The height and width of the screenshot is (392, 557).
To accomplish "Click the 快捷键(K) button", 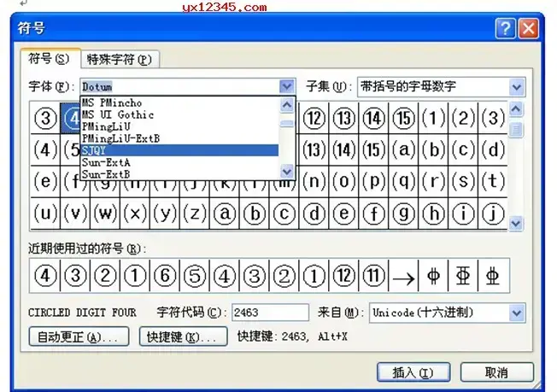I will point(183,336).
